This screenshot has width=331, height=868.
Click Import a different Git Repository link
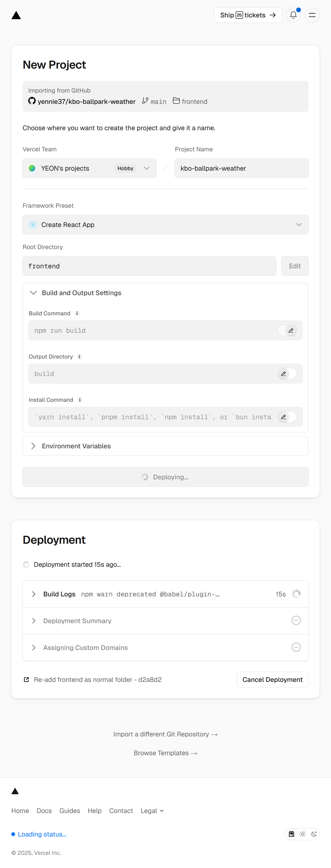tap(165, 734)
